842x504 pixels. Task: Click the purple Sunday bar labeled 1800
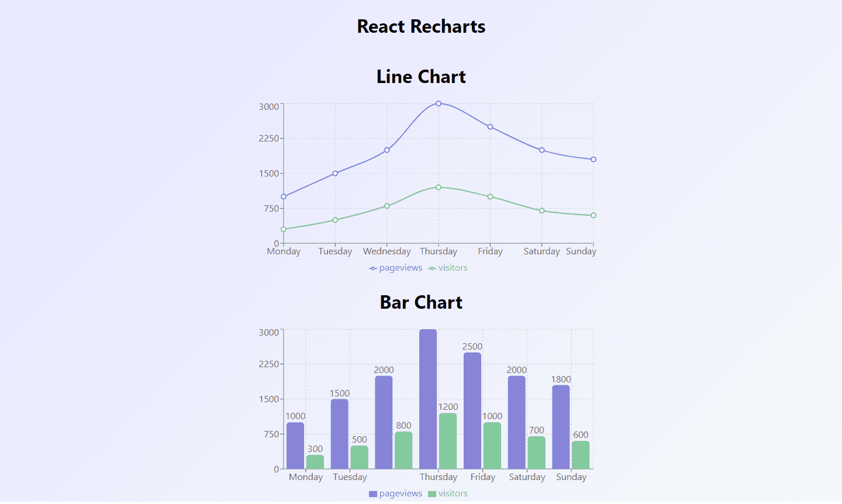(561, 427)
